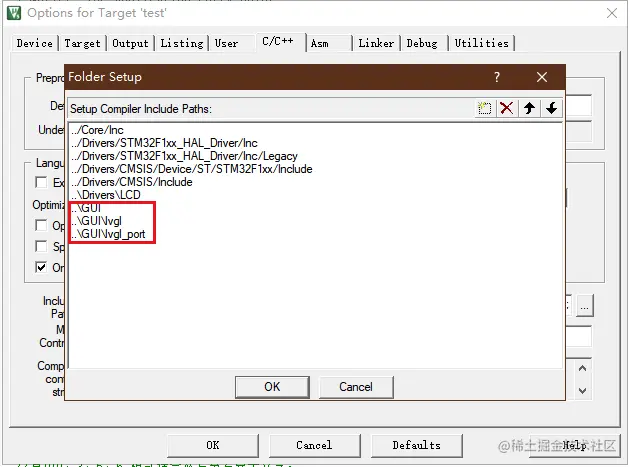The height and width of the screenshot is (467, 630).
Task: Select the ..\Drivers\LCD path
Action: (106, 195)
